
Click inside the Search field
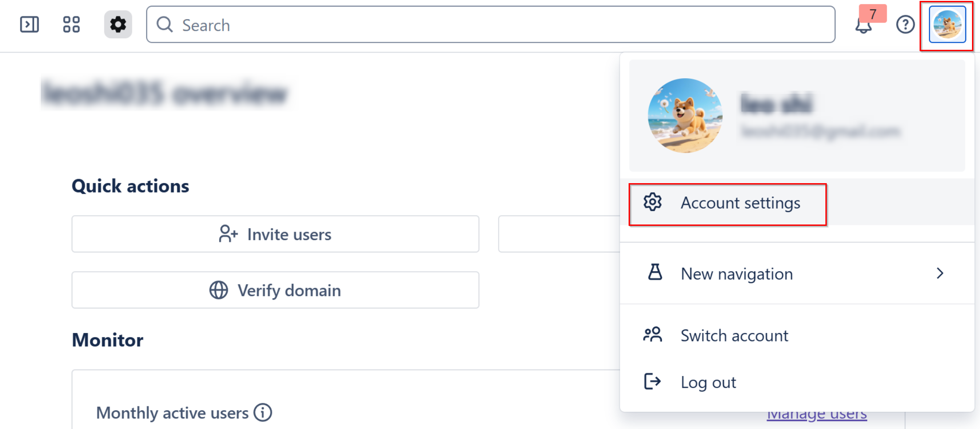coord(400,25)
